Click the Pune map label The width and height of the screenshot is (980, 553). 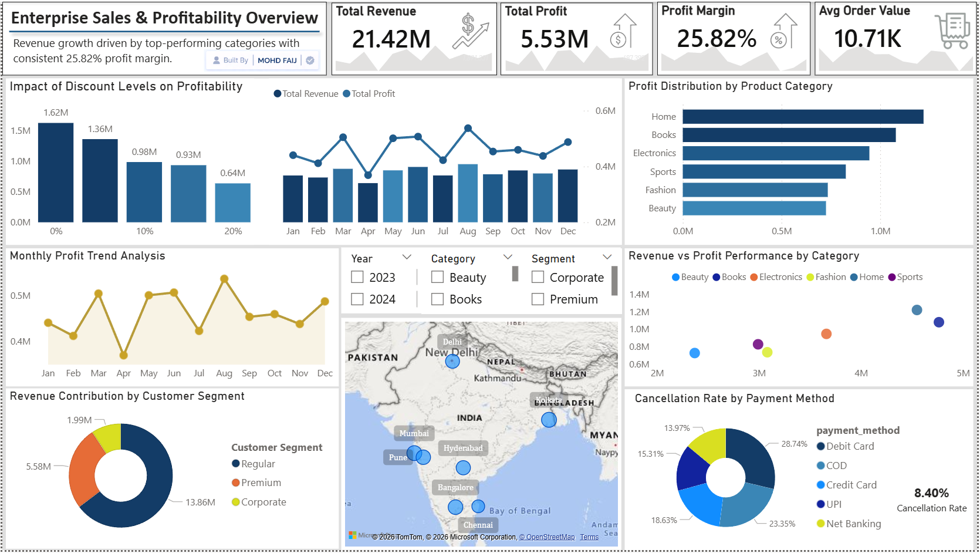(x=398, y=457)
